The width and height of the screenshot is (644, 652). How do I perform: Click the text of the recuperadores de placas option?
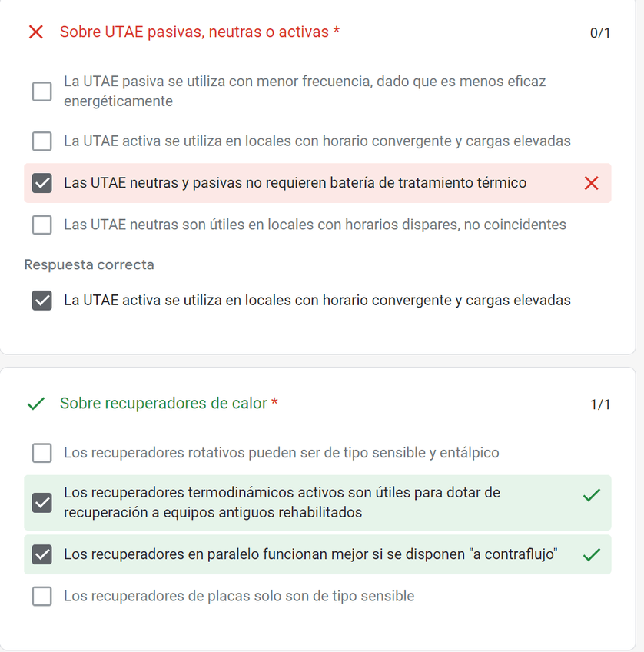coord(239,596)
